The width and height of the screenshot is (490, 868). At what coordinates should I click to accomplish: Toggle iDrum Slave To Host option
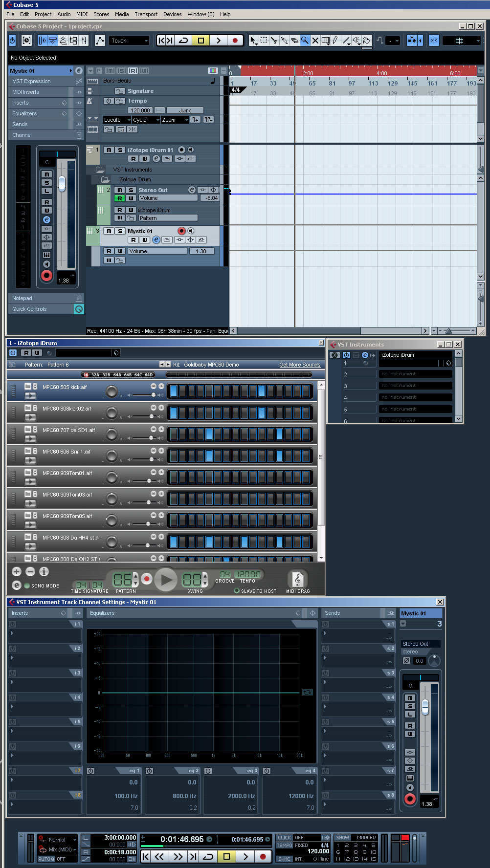tap(237, 591)
